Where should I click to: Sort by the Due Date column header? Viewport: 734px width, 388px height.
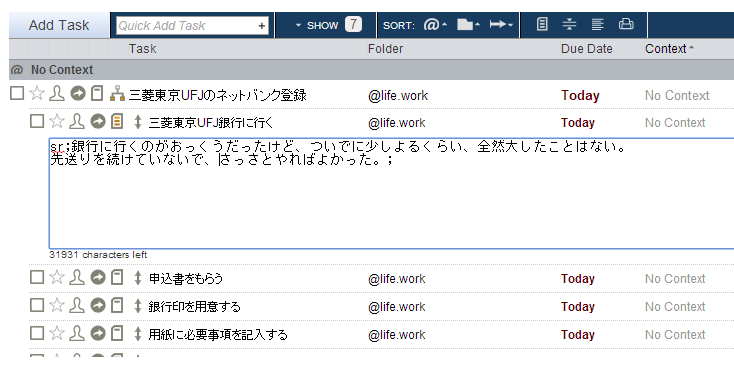(x=587, y=49)
